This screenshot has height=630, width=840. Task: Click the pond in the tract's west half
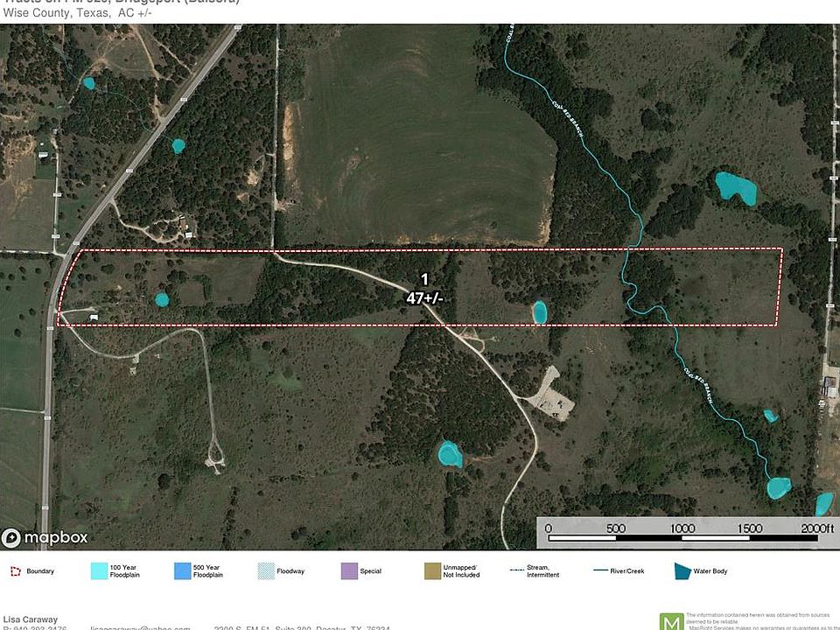click(x=162, y=299)
